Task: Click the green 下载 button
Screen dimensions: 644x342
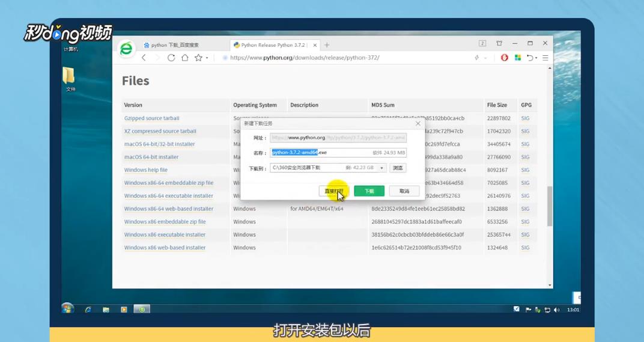Action: point(369,191)
